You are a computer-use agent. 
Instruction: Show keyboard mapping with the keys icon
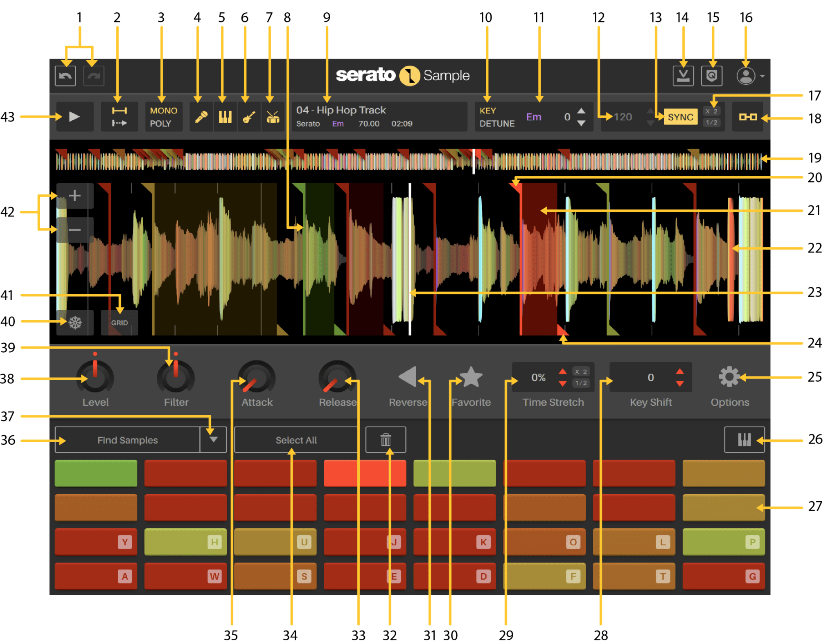coord(744,440)
